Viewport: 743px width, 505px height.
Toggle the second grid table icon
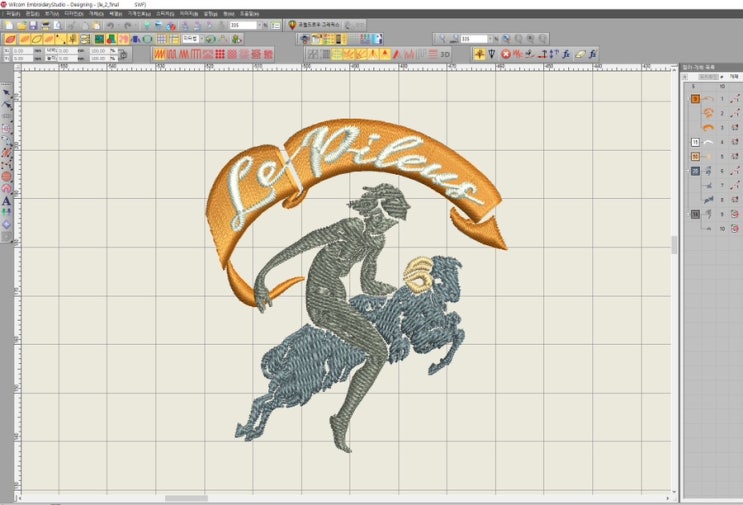point(174,39)
